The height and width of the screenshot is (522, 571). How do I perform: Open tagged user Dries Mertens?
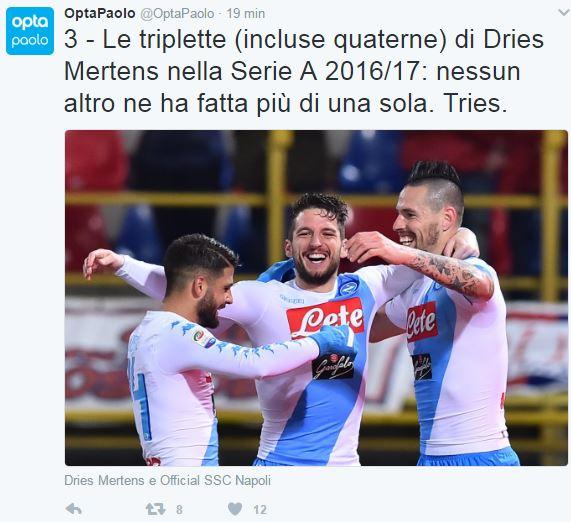(x=104, y=480)
